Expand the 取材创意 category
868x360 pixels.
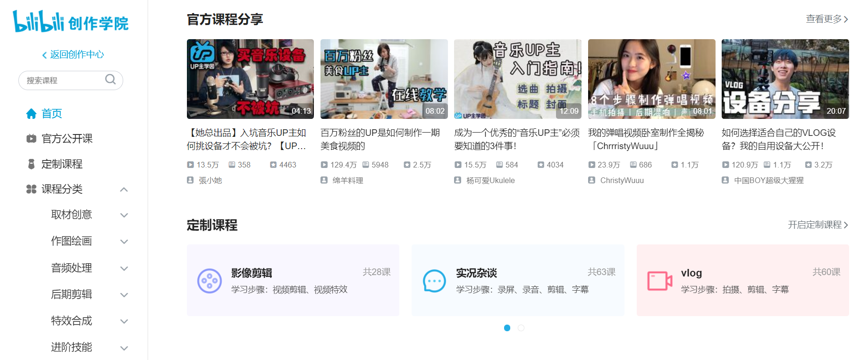click(124, 215)
